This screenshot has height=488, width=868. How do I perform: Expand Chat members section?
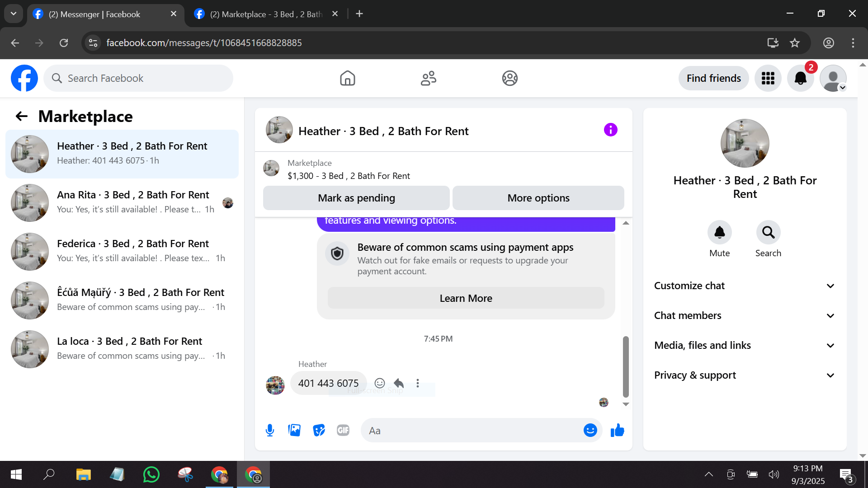745,315
